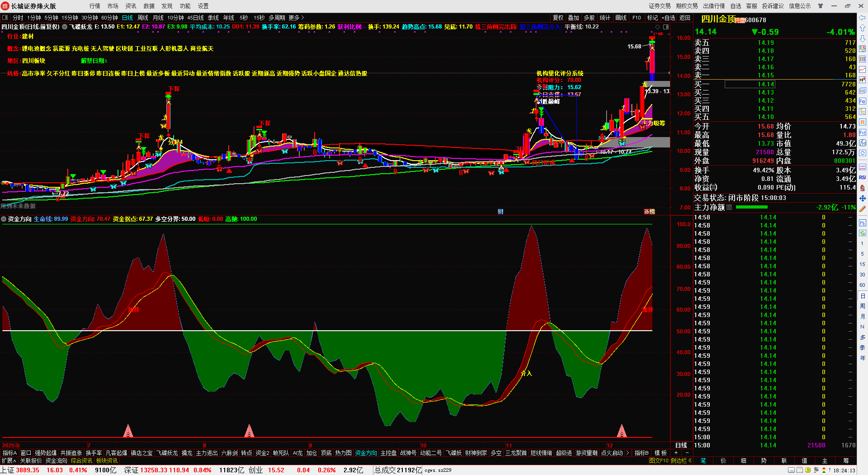Click the down arrow icon in right sidebar
This screenshot has width=868, height=475.
click(863, 38)
